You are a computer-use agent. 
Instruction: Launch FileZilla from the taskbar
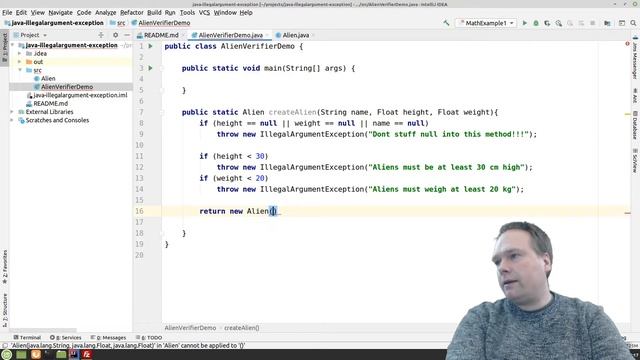(87, 354)
